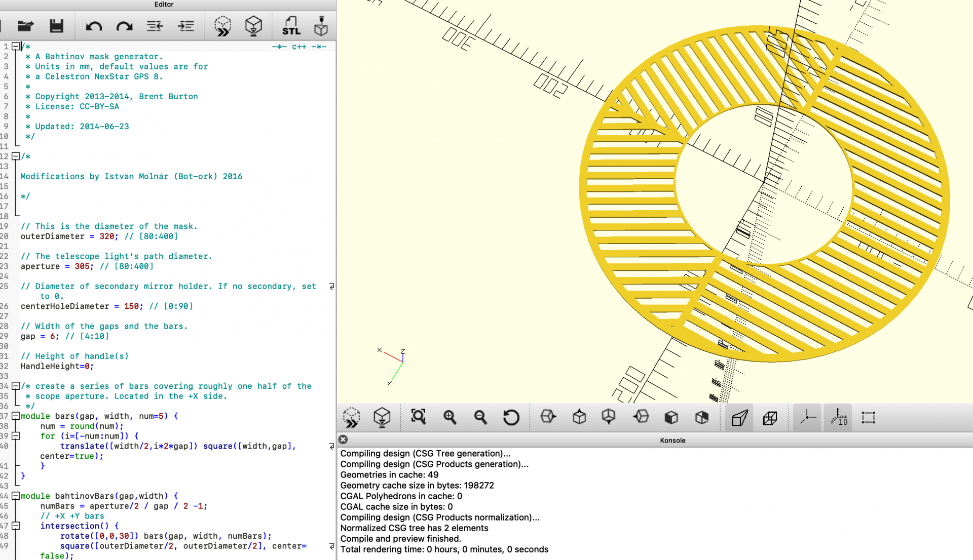
Task: Click 'numBars = aperture/2 / gap' line
Action: click(x=124, y=506)
